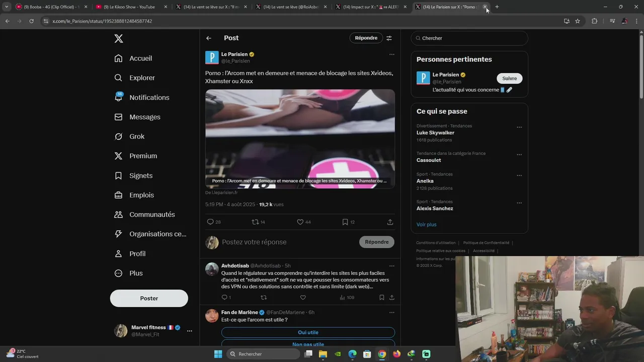This screenshot has width=644, height=362.
Task: Open a new browser tab
Action: coord(497,7)
